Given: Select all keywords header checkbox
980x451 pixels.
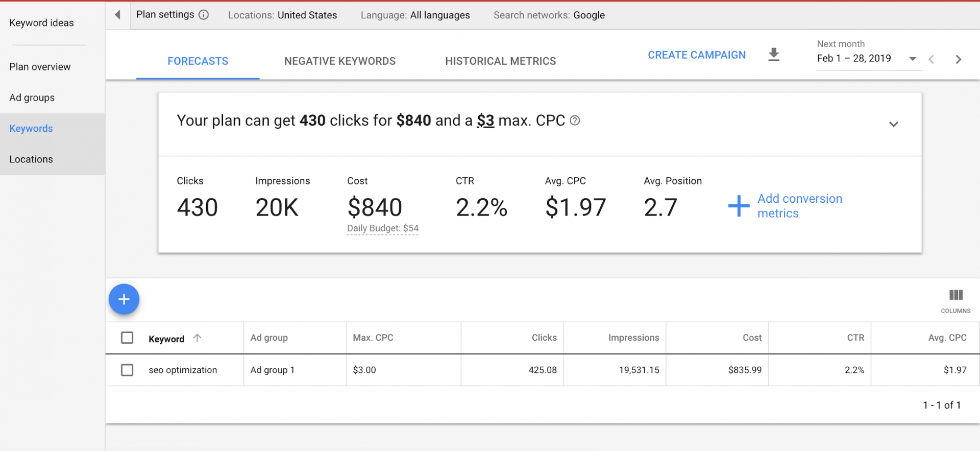Looking at the screenshot, I should click(x=127, y=338).
